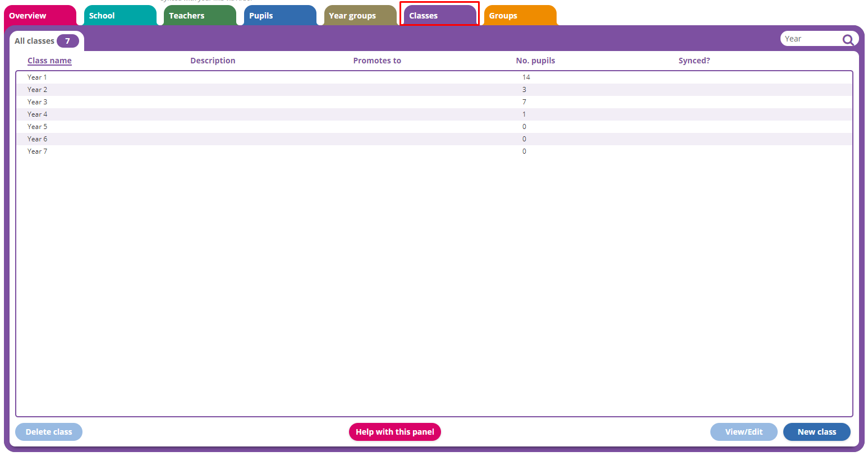Open Help with this panel
This screenshot has width=868, height=456.
[x=395, y=432]
